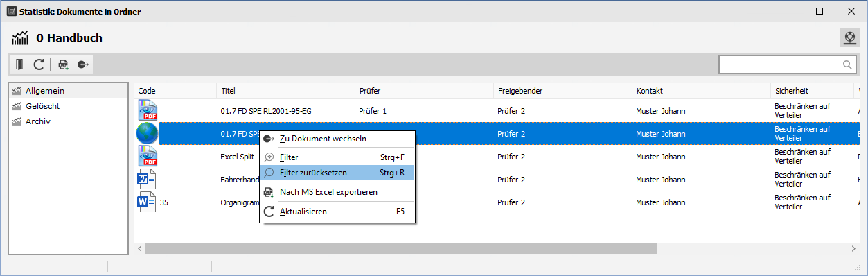Click statistics chart icon beside 0 Handbuch
Image resolution: width=868 pixels, height=276 pixels.
click(19, 38)
